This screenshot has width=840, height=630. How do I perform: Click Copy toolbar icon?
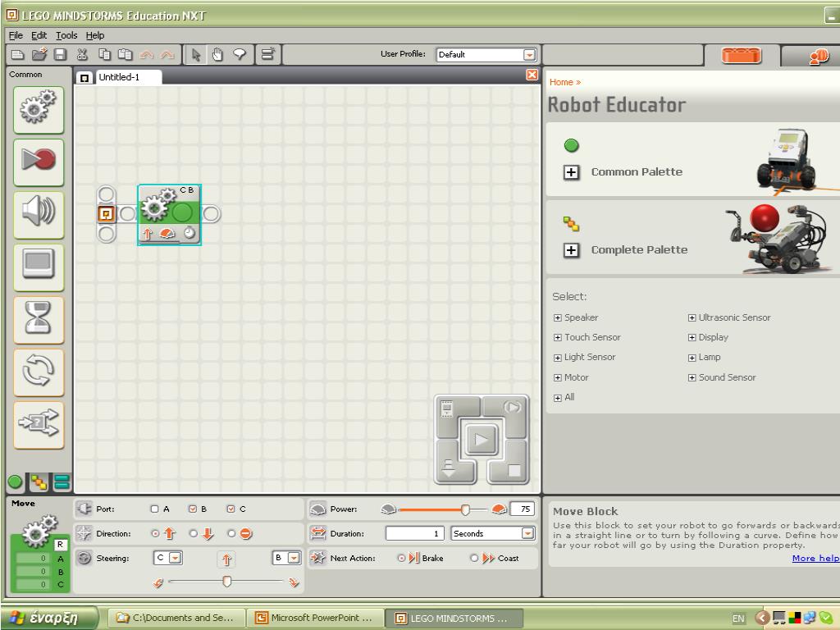[104, 55]
